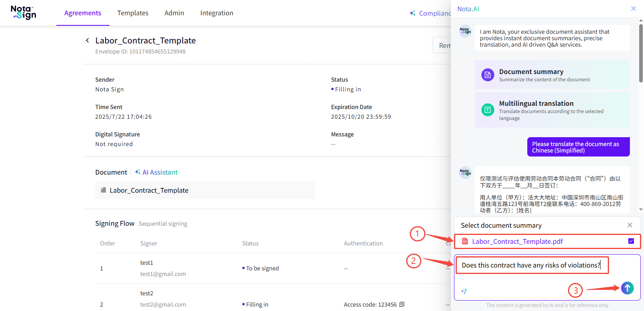Viewport: 644px width, 311px height.
Task: Click the Nota Sign logo
Action: [23, 12]
